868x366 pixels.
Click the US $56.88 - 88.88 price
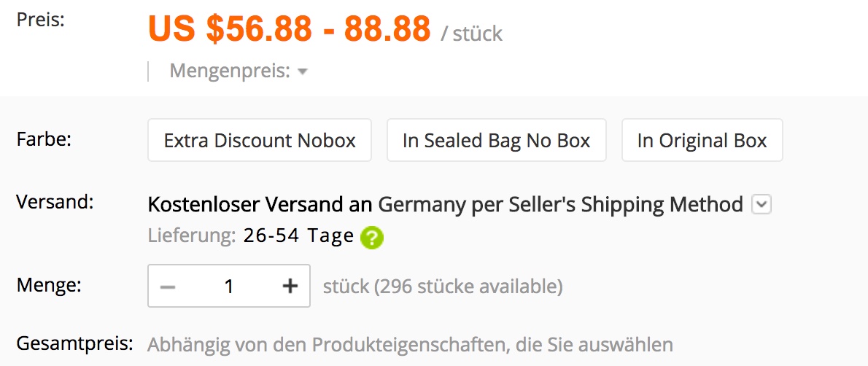(289, 29)
